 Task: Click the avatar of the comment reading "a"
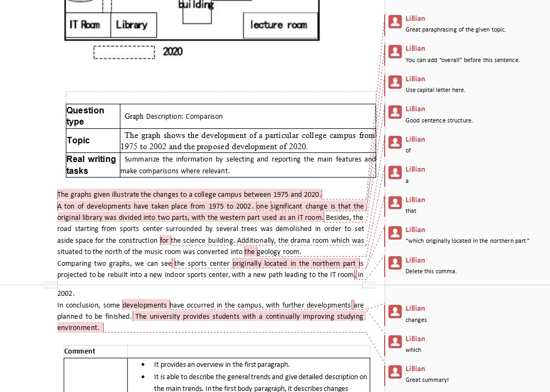click(x=395, y=173)
